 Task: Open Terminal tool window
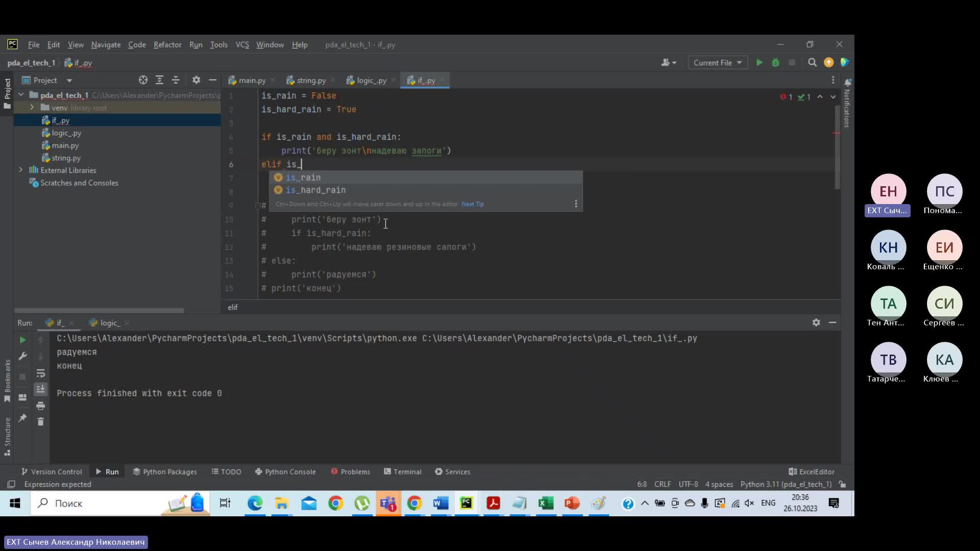[403, 471]
